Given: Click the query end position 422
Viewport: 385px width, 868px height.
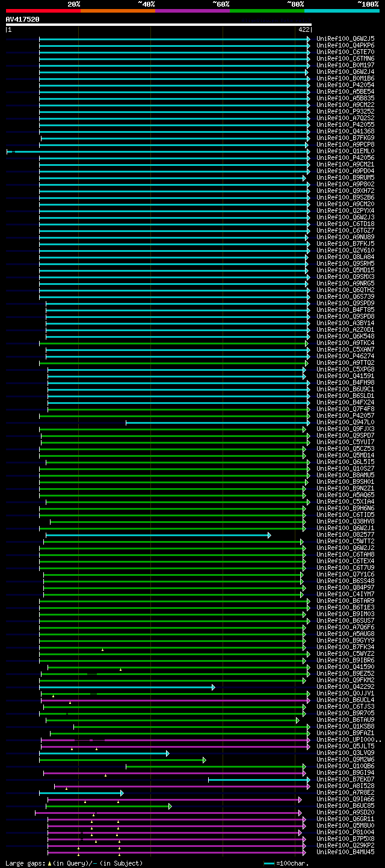Looking at the screenshot, I should (x=303, y=29).
